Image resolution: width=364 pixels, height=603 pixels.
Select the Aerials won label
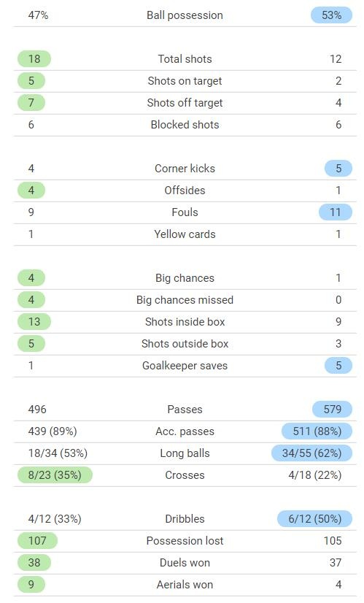(x=185, y=585)
